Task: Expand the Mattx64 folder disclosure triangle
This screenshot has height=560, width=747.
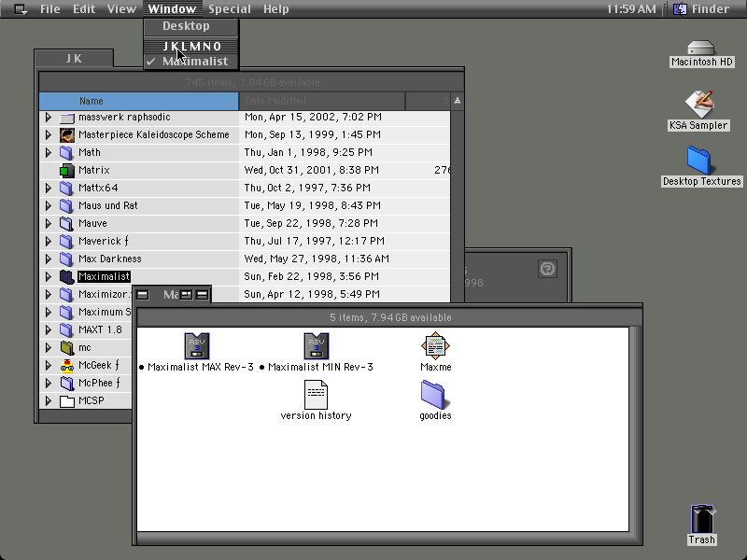Action: tap(49, 189)
